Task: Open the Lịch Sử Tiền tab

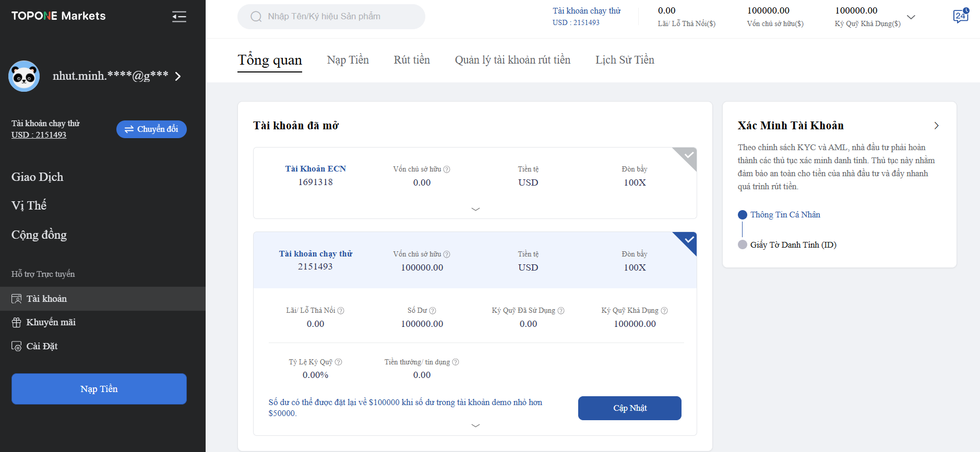Action: (x=625, y=60)
